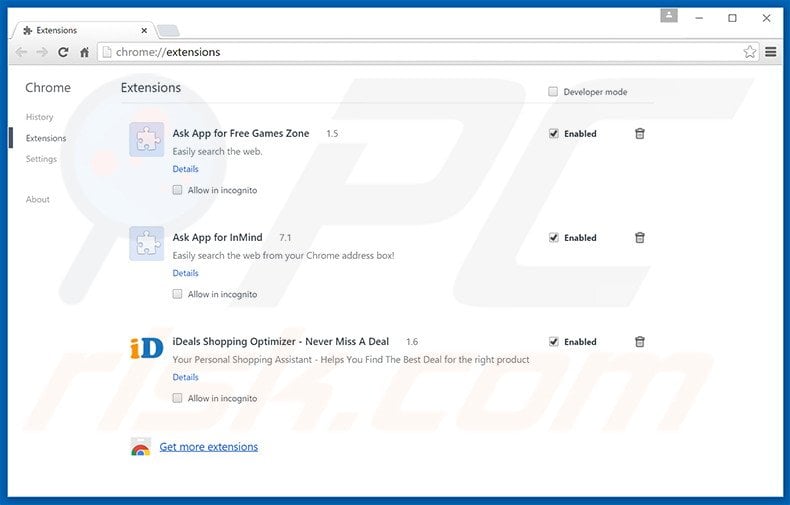Screen dimensions: 790x505
Task: View Details of iDeals Shopping Optimizer
Action: pyautogui.click(x=185, y=377)
